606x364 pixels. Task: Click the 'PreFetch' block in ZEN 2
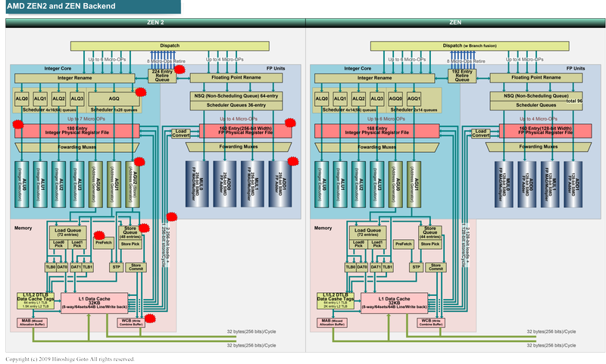pyautogui.click(x=104, y=244)
